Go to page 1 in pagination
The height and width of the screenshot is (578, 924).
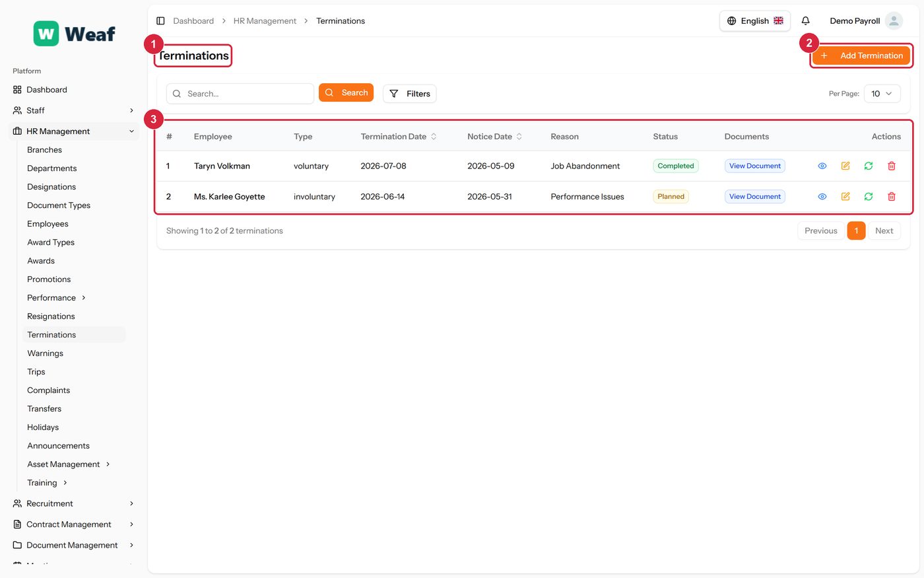[x=856, y=231]
